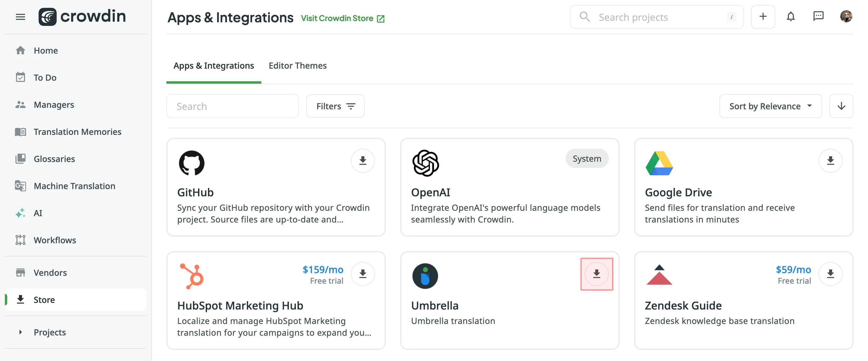Toggle sort direction arrow button

point(841,106)
